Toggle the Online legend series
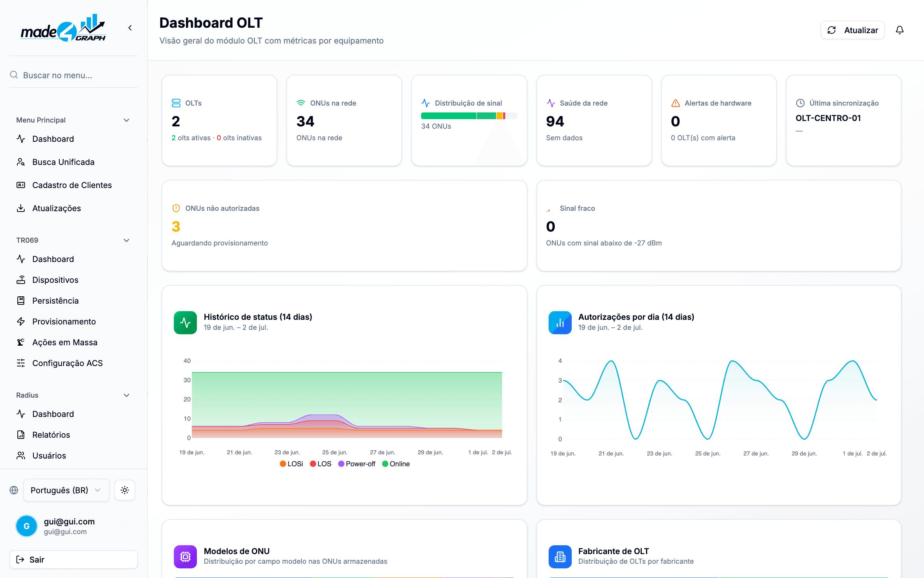This screenshot has width=924, height=578. pyautogui.click(x=396, y=464)
